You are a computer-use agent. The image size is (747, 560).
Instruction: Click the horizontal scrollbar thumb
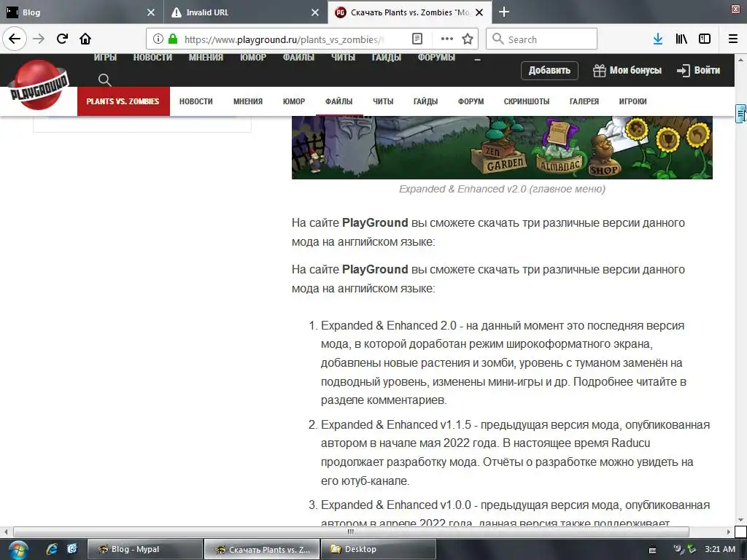click(x=351, y=532)
